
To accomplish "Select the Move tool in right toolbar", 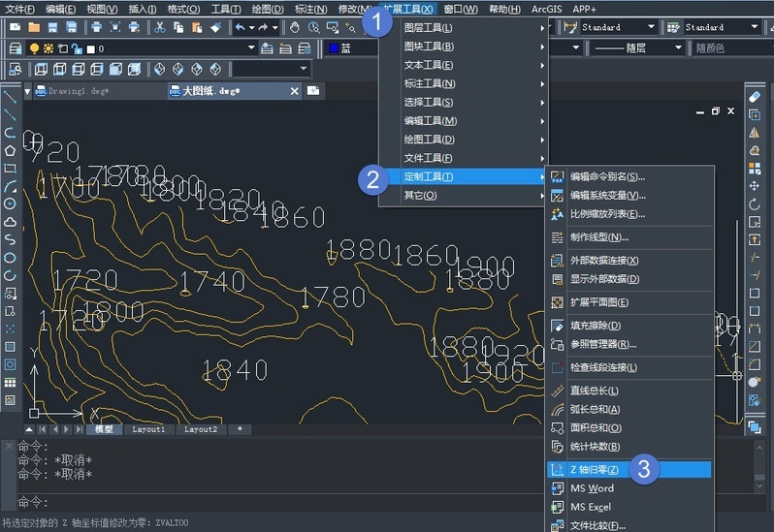I will pyautogui.click(x=755, y=186).
